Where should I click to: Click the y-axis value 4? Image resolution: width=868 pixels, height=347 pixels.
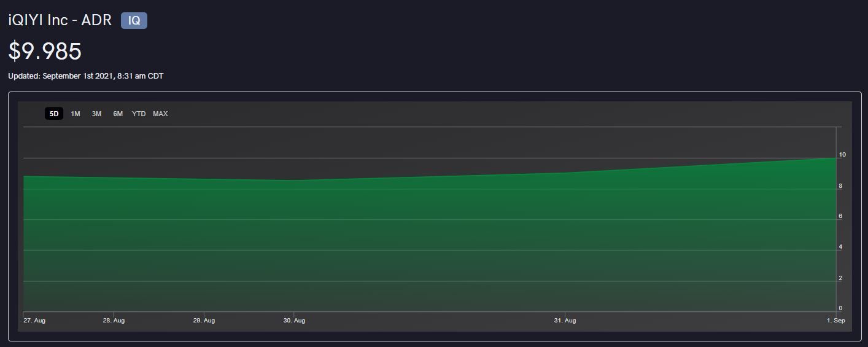pos(840,247)
